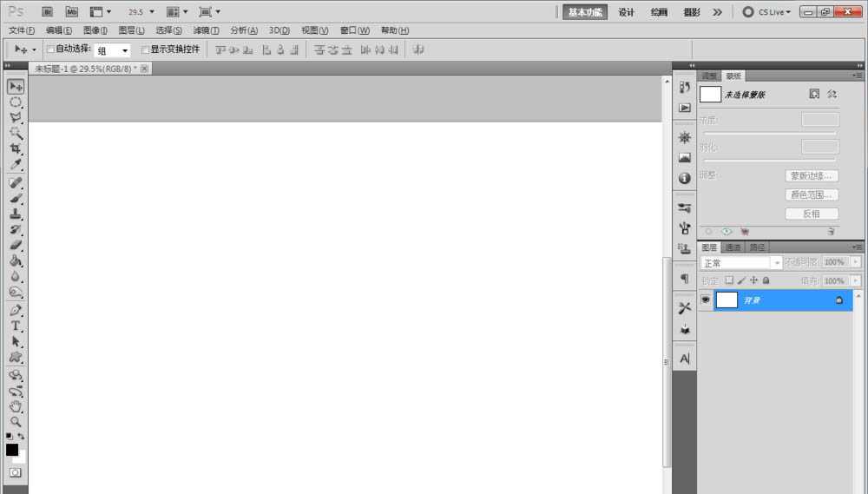The height and width of the screenshot is (494, 868).
Task: Open the 组 auto-select dropdown
Action: pos(112,50)
